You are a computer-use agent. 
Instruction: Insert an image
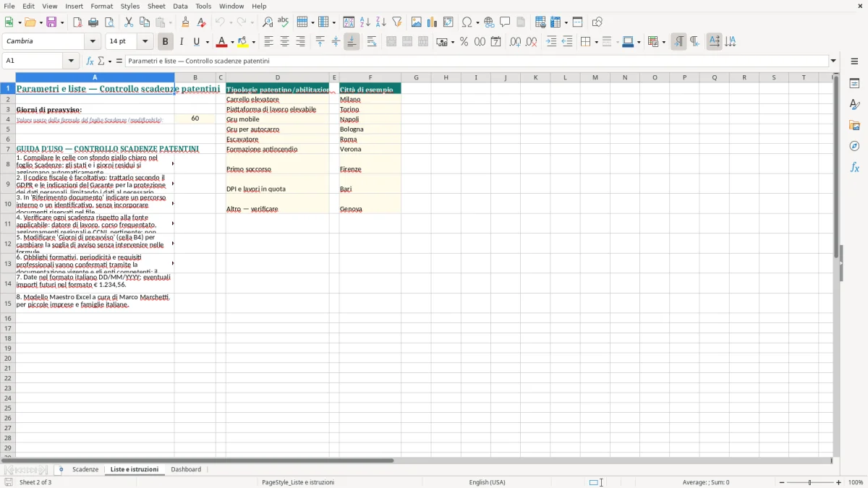pyautogui.click(x=417, y=22)
